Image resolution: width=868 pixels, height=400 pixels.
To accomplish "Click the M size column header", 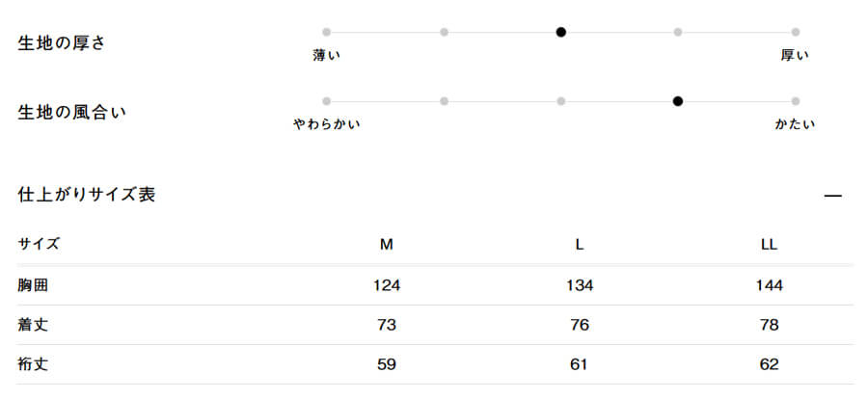I will (387, 244).
